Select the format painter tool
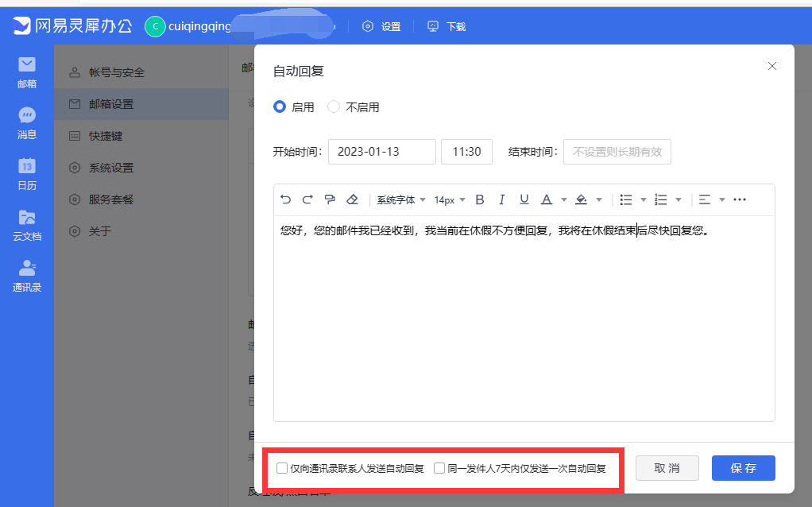 coord(330,199)
